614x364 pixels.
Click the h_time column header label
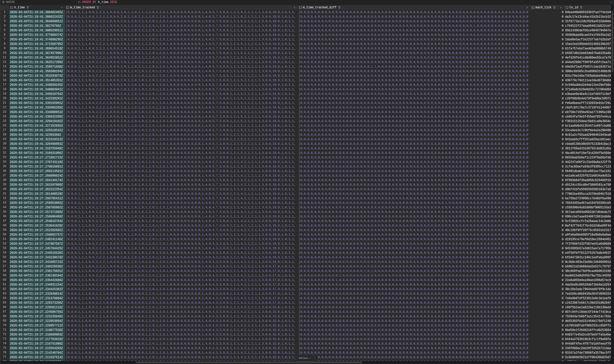click(x=19, y=7)
